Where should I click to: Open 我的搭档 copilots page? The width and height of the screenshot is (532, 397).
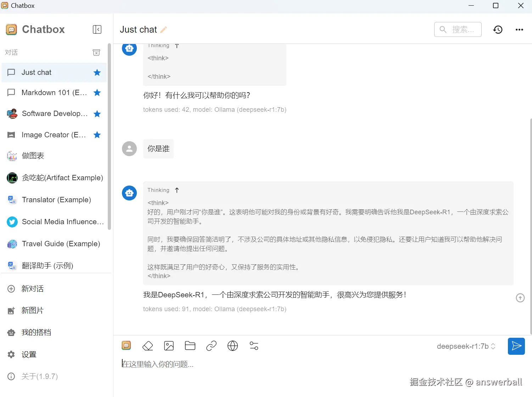click(56, 332)
